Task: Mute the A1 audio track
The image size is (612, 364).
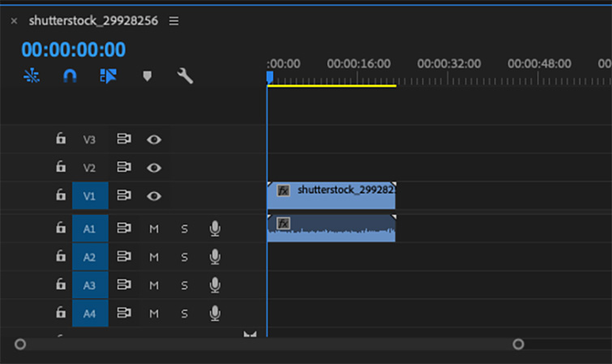Action: click(x=154, y=229)
